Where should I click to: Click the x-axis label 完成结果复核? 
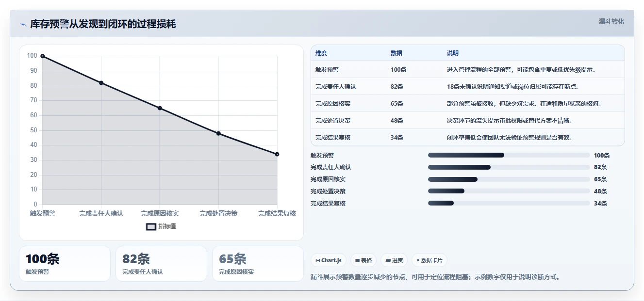(277, 214)
